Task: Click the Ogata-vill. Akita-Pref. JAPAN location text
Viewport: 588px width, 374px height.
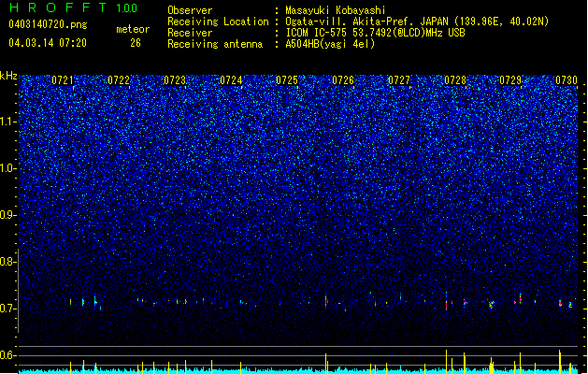Action: click(417, 22)
